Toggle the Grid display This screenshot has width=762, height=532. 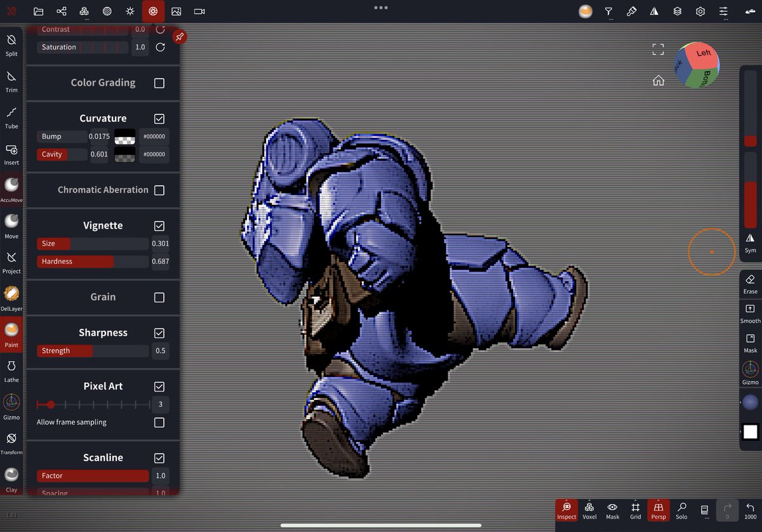(636, 510)
